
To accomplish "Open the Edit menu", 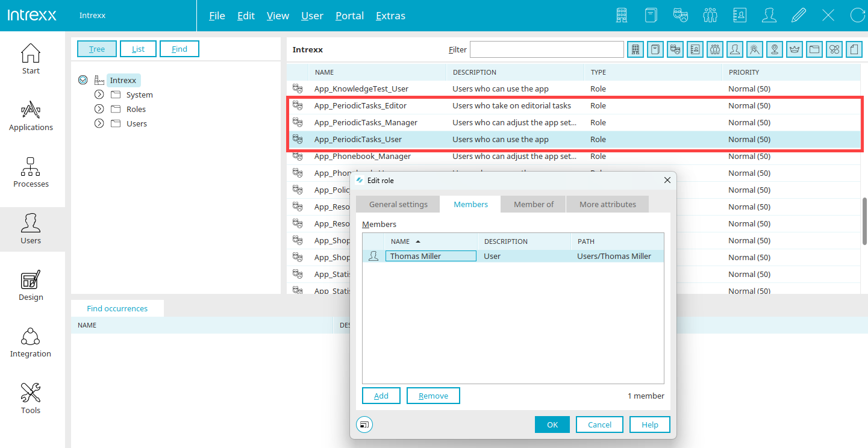I will (x=246, y=16).
